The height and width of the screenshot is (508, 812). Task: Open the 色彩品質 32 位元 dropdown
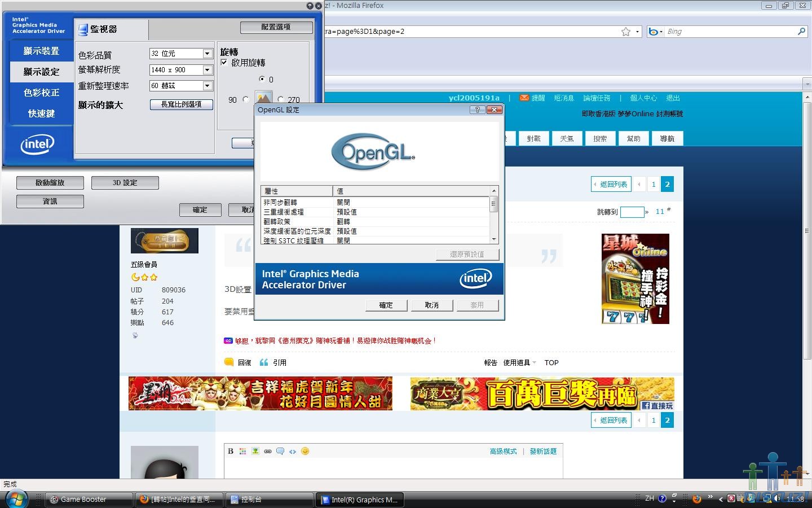[x=181, y=53]
